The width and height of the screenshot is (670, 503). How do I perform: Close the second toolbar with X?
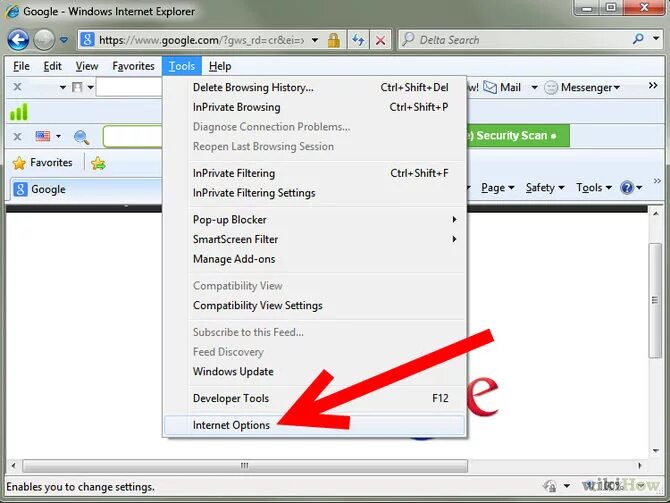click(17, 136)
